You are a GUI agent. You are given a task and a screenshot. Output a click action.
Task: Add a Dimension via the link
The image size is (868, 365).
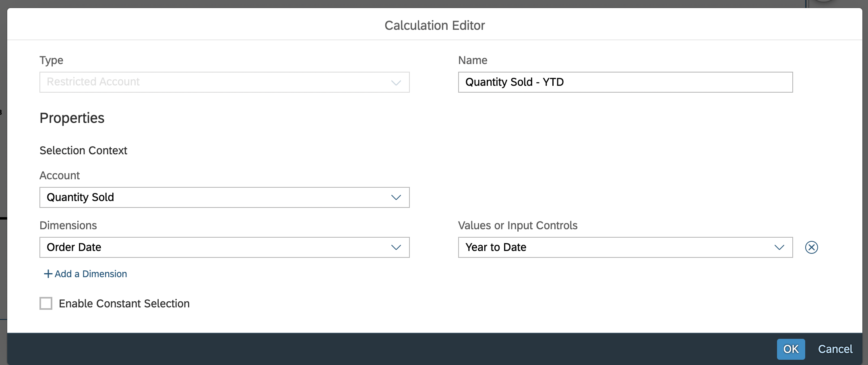[x=91, y=274]
